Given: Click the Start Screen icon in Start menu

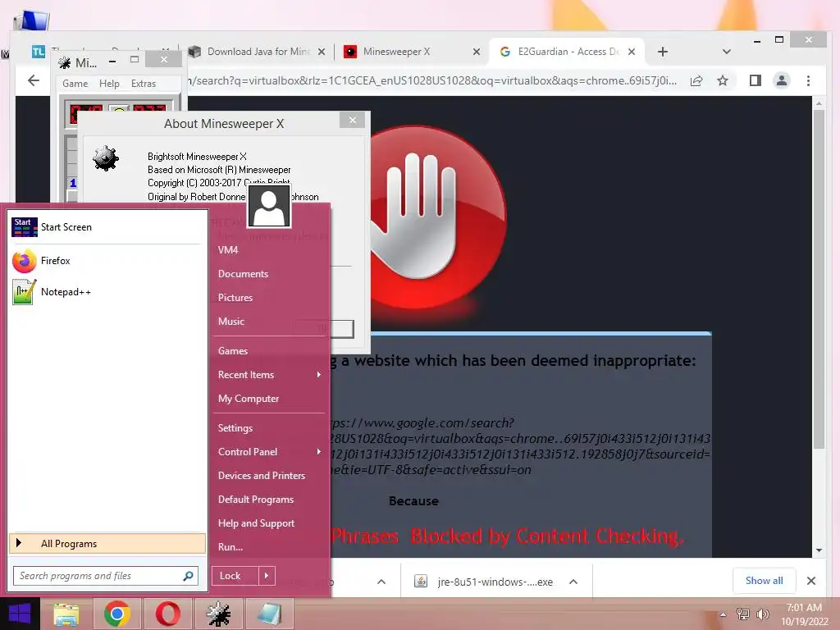Looking at the screenshot, I should click(24, 227).
